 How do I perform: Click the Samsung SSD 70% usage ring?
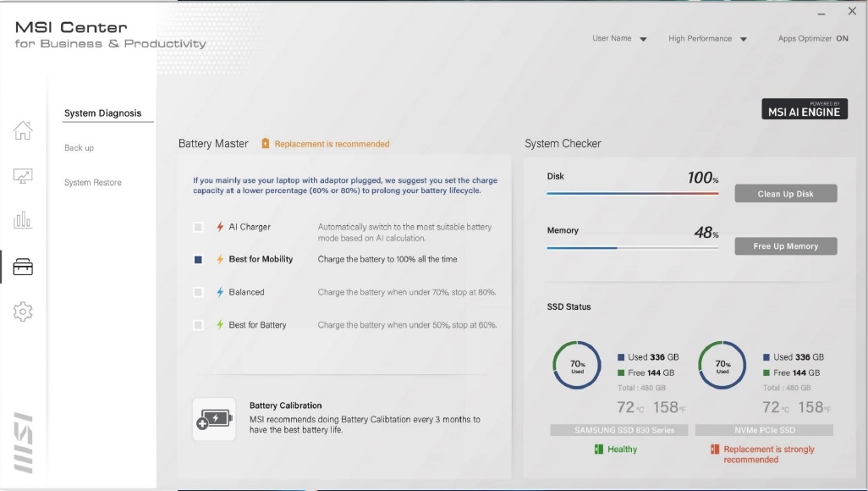pyautogui.click(x=577, y=365)
